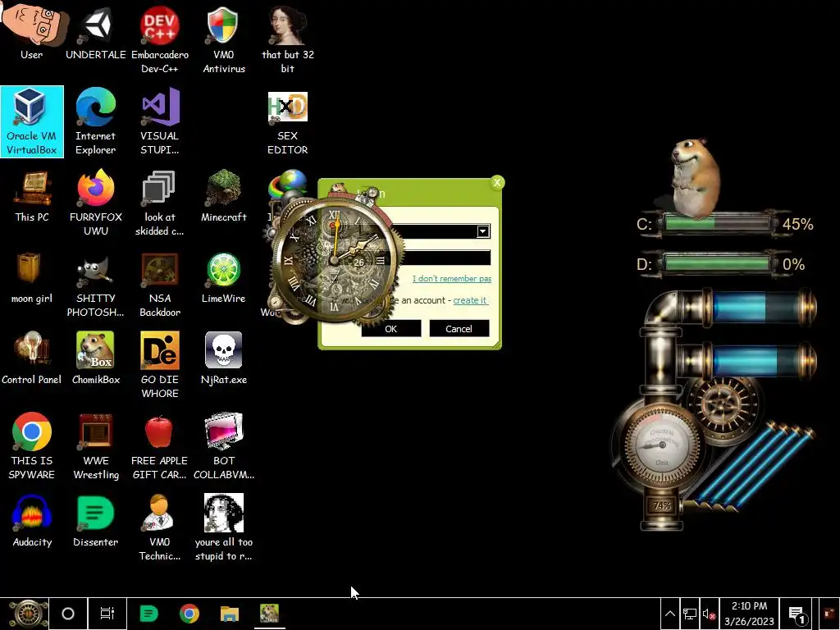Open the 'moon girl' recycle bin icon
This screenshot has height=630, width=840.
[32, 277]
